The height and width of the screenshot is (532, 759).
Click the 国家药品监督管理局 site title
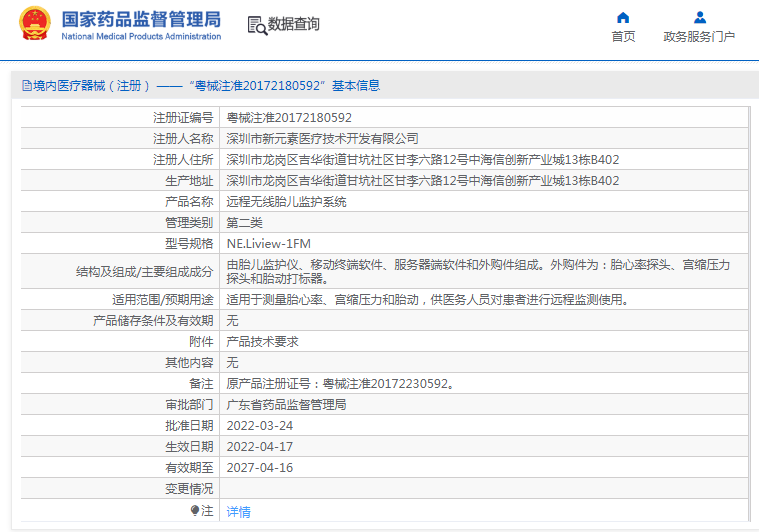point(141,19)
